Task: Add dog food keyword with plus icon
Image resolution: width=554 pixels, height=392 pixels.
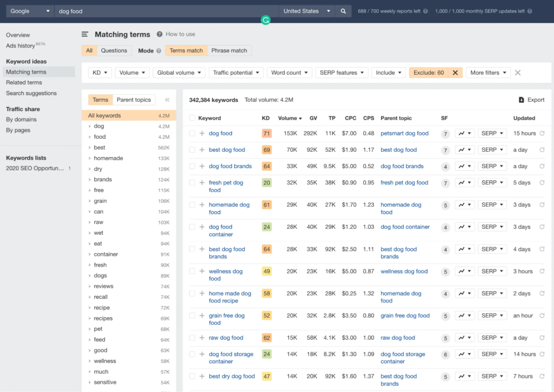Action: pyautogui.click(x=201, y=133)
